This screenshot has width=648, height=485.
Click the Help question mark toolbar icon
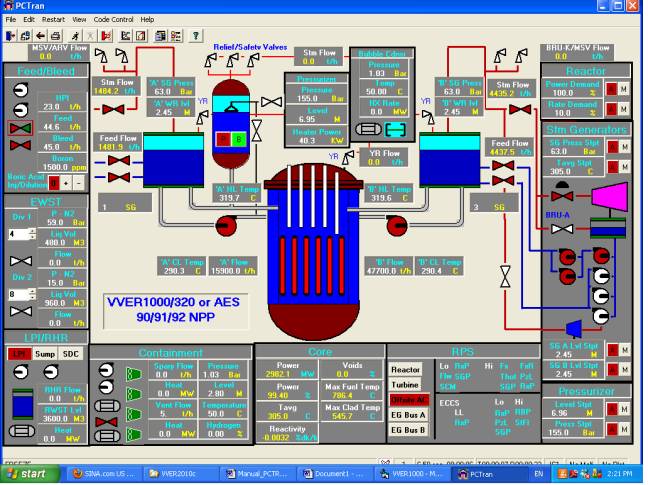coord(195,36)
